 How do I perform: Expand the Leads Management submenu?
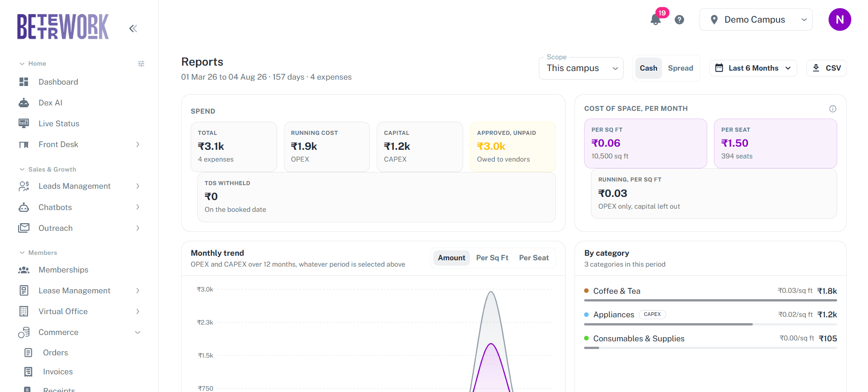coord(138,186)
